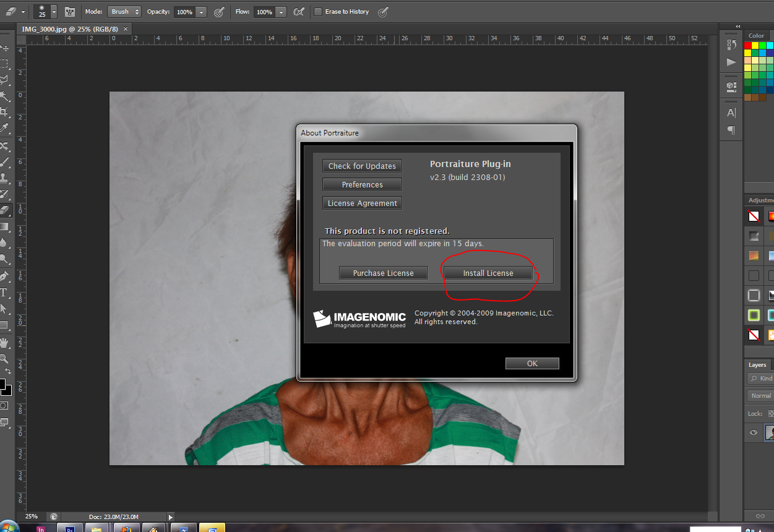The image size is (774, 532).
Task: Open the layer filter Kind dropdown
Action: click(761, 378)
